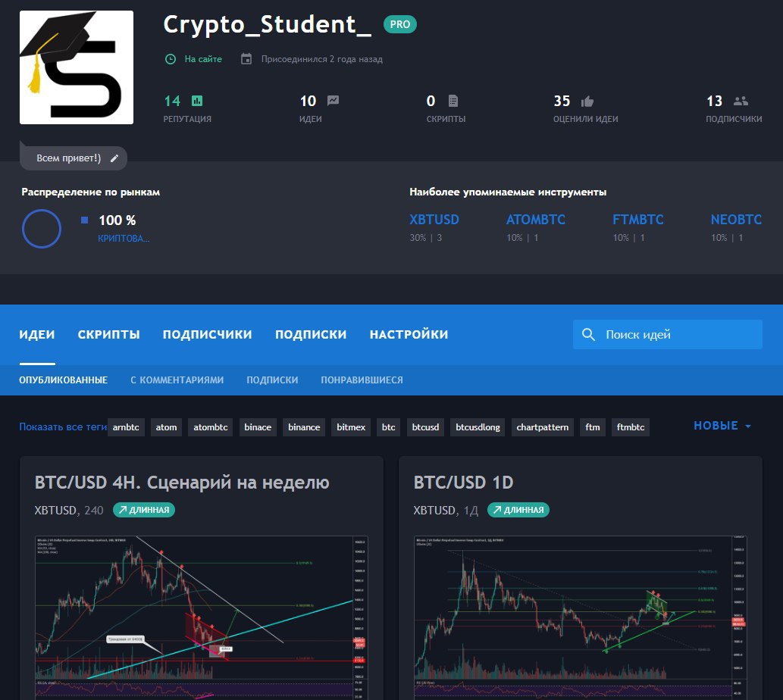This screenshot has height=700, width=783.
Task: Filter by the atom tag
Action: pyautogui.click(x=166, y=427)
